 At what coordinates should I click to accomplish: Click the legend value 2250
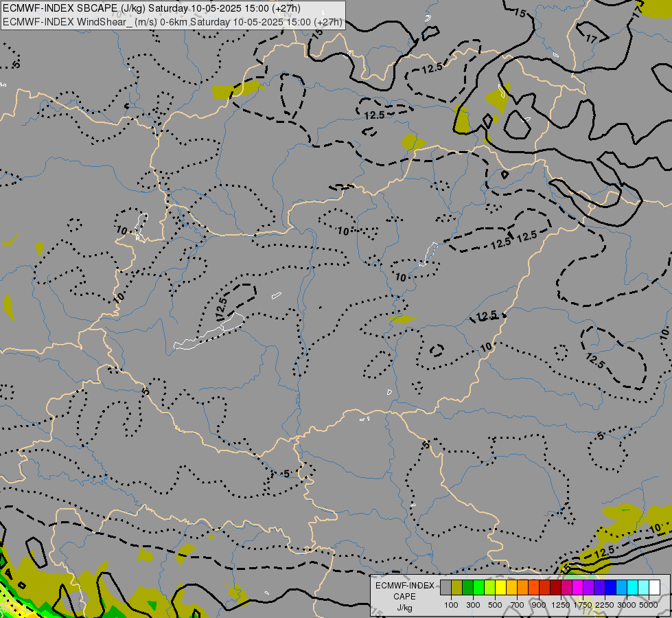tap(605, 605)
